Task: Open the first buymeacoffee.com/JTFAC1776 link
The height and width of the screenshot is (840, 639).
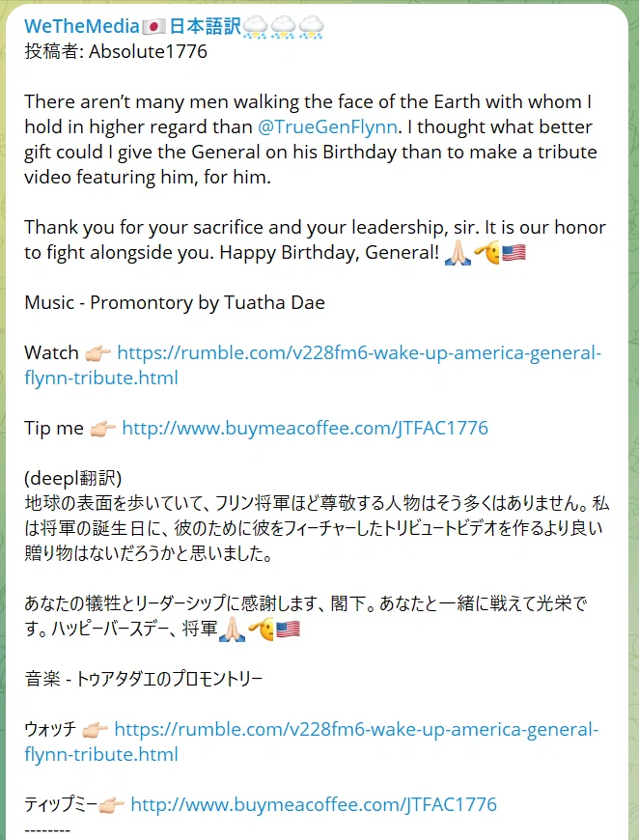Action: (305, 428)
